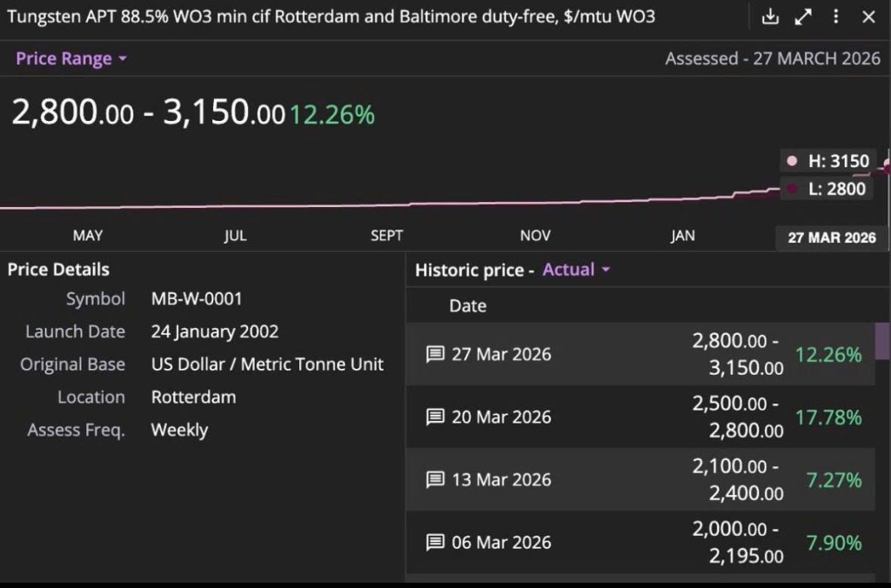The image size is (891, 588).
Task: Click the historic price list scrollbar thumb
Action: point(882,341)
